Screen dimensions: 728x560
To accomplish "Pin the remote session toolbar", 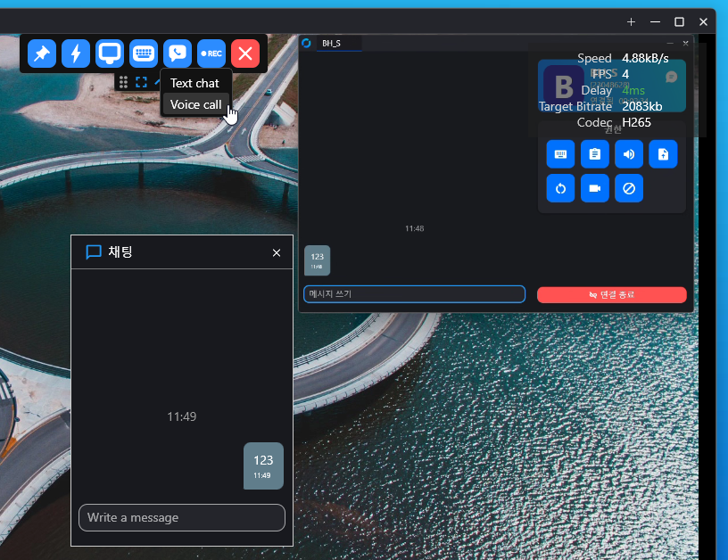I will (x=42, y=54).
